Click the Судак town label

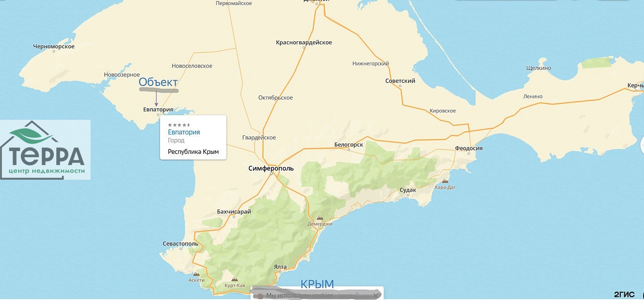point(408,190)
